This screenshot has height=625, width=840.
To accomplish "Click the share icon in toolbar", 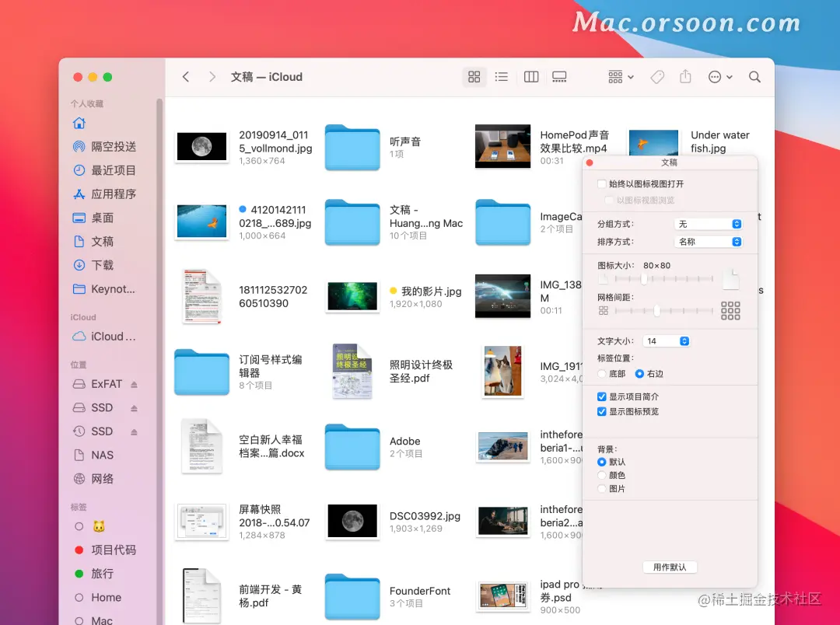I will pyautogui.click(x=685, y=77).
